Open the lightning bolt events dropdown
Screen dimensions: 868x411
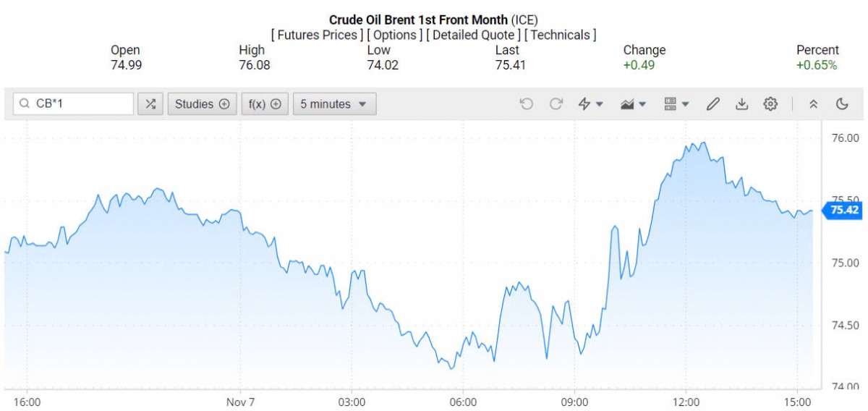[591, 104]
